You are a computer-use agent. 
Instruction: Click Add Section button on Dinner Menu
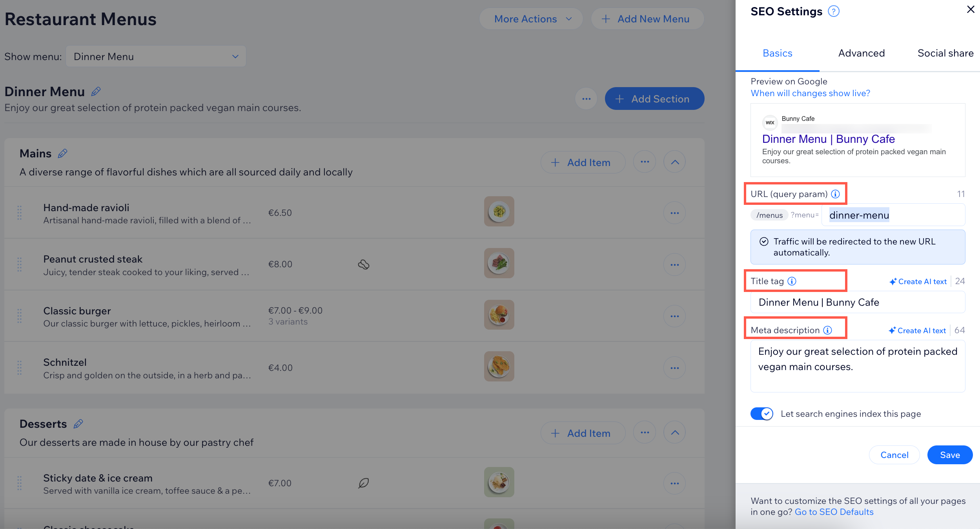(x=652, y=99)
